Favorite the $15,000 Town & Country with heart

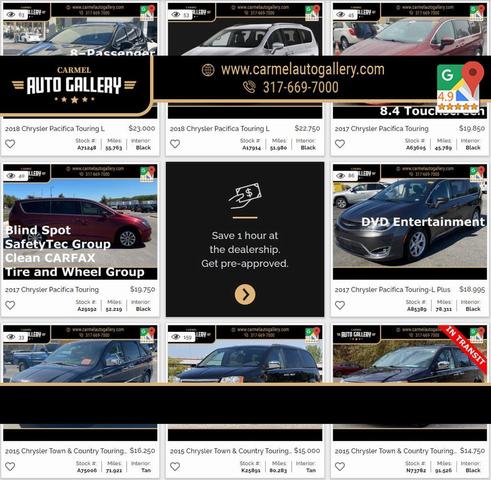coord(175,467)
